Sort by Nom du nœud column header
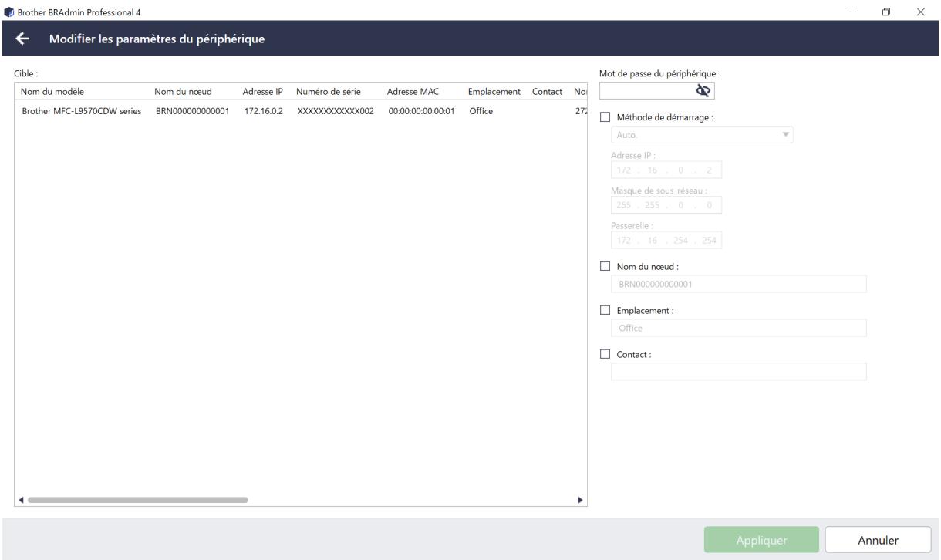This screenshot has width=941, height=560. pos(178,93)
